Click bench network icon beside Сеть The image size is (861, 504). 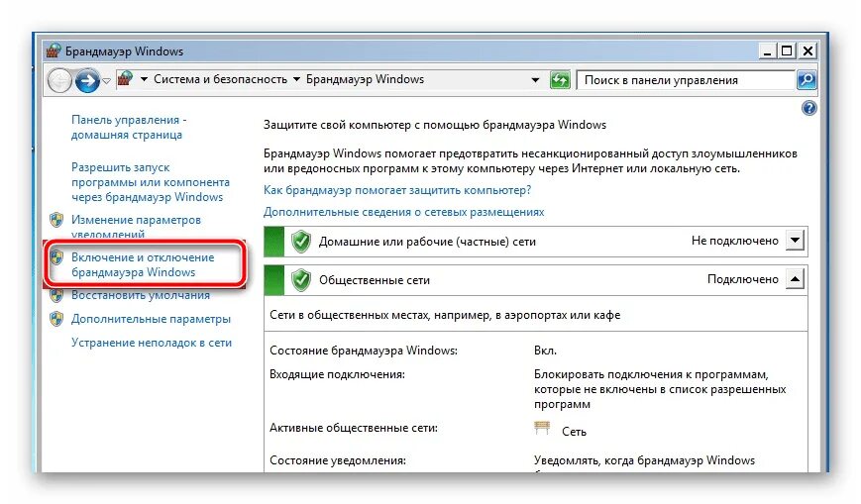point(542,428)
